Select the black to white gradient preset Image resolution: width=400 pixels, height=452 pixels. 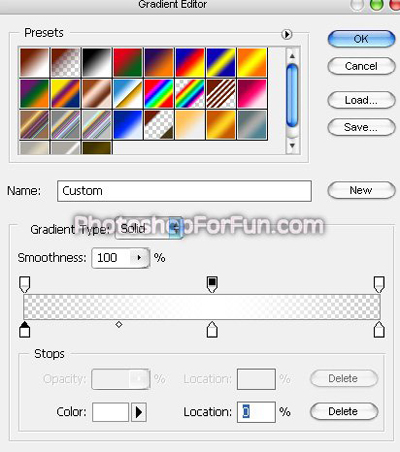tap(97, 63)
